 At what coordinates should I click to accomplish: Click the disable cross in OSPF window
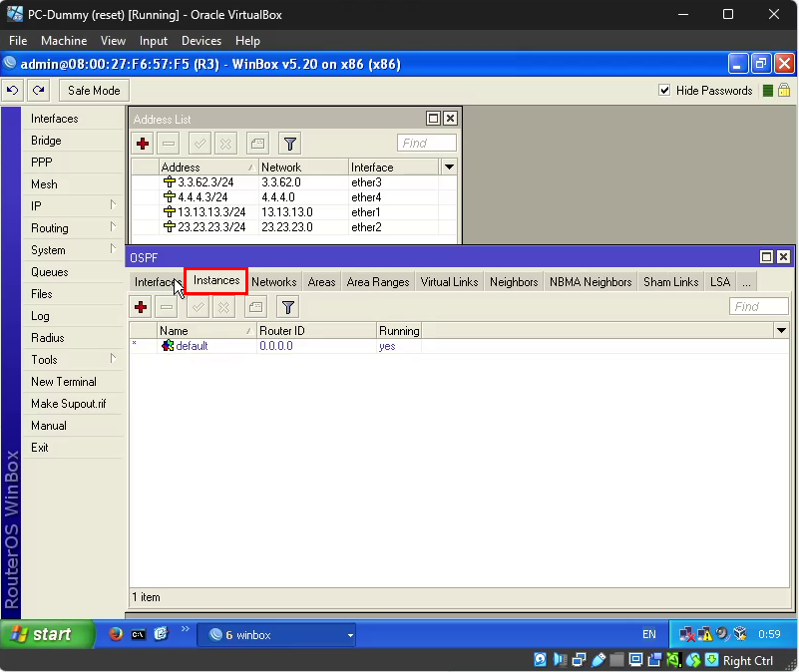pyautogui.click(x=223, y=307)
